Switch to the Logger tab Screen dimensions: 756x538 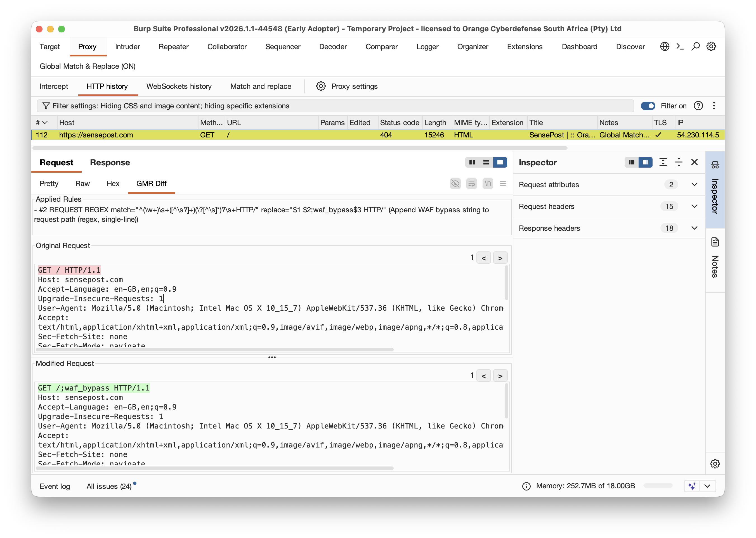[x=427, y=46]
